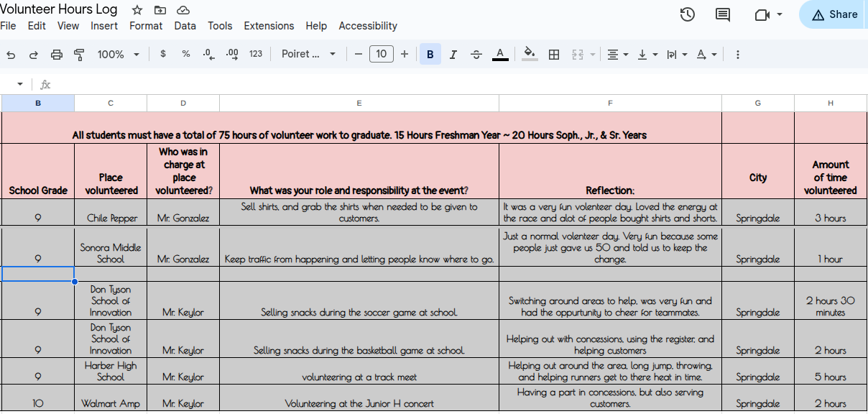This screenshot has height=414, width=868.
Task: Open more number formats (123)
Action: (256, 54)
